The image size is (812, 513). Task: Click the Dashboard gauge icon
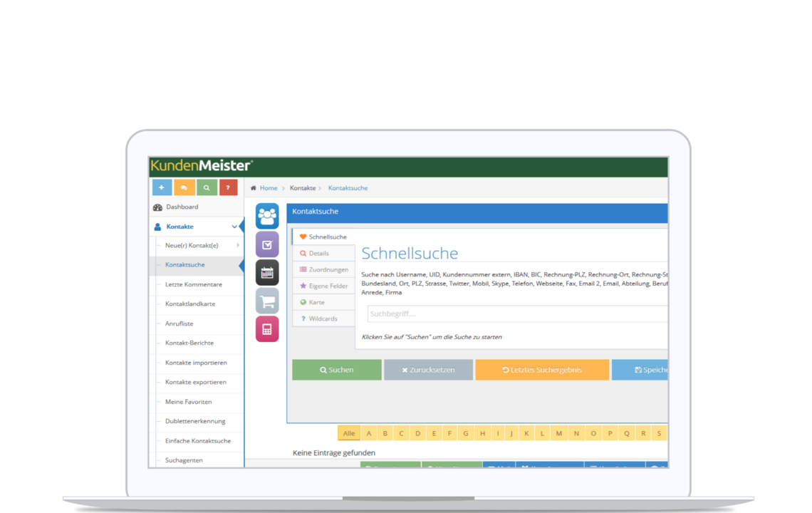point(157,207)
